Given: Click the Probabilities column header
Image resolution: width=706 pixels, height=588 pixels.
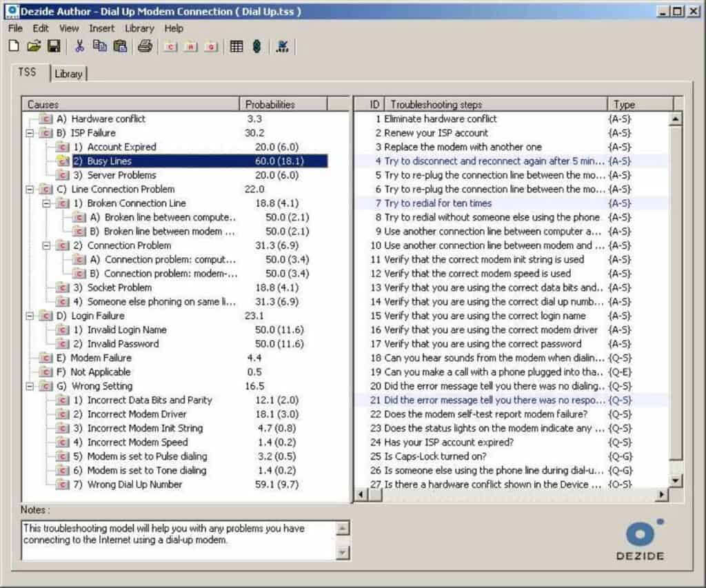Looking at the screenshot, I should tap(283, 105).
